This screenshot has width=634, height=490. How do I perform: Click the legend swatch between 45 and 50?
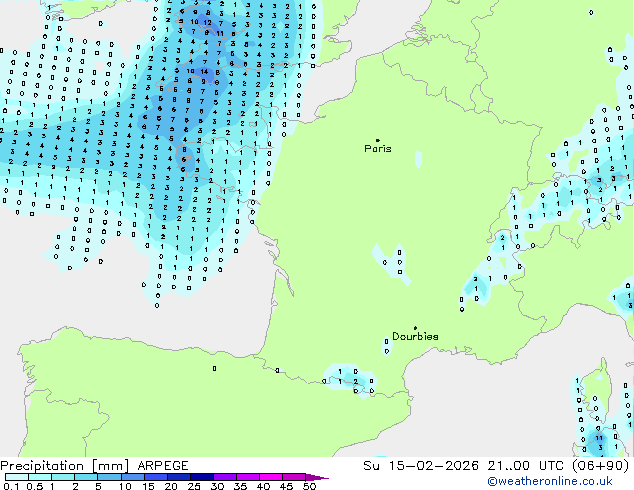[294, 477]
